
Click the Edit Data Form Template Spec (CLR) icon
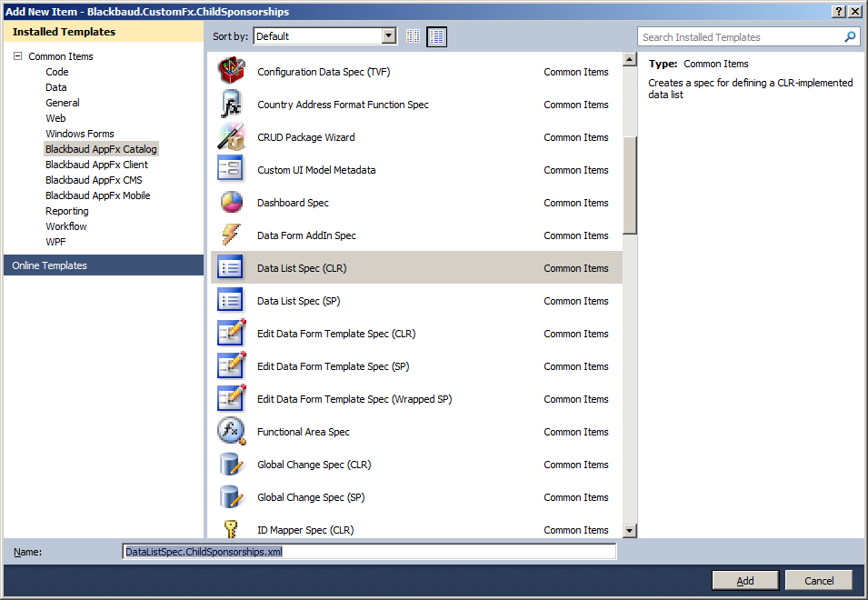[232, 334]
